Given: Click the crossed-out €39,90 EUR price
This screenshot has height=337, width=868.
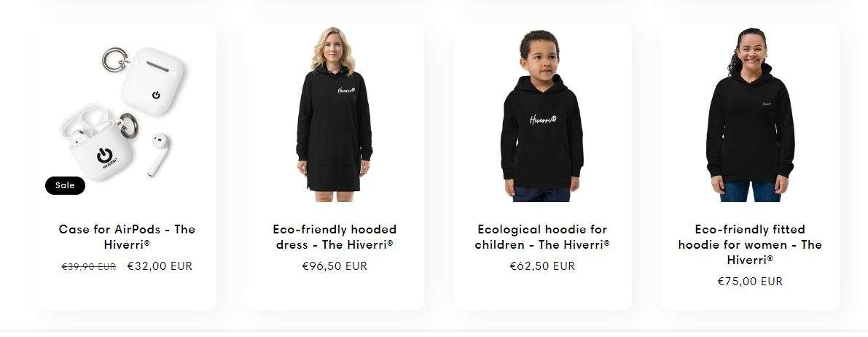Looking at the screenshot, I should (x=89, y=266).
